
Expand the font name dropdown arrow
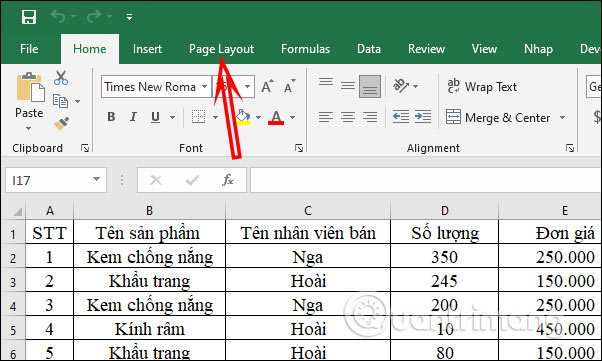pos(205,87)
